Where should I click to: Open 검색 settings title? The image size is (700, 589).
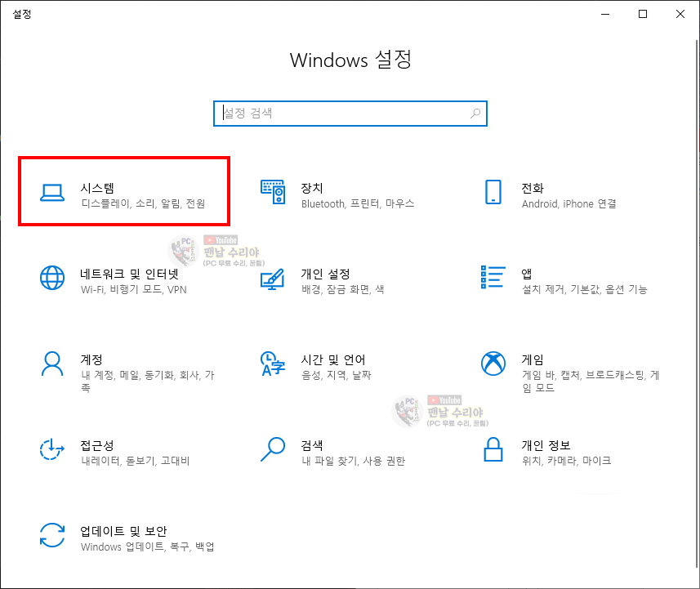pos(312,445)
